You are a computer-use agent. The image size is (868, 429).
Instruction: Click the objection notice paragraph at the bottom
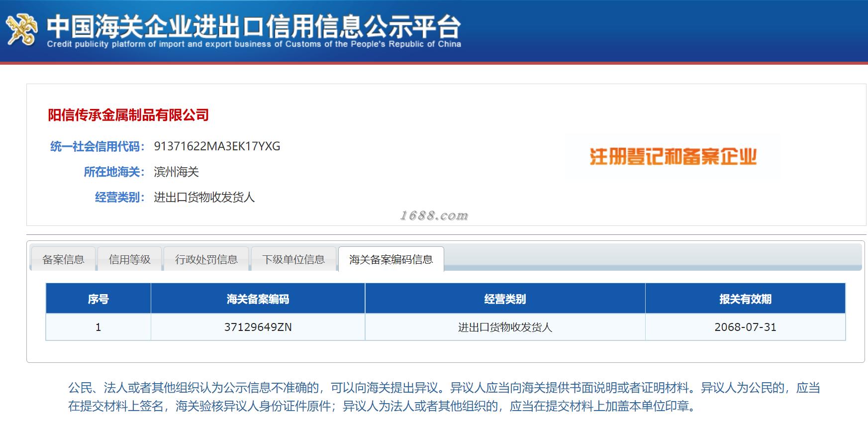pos(444,397)
